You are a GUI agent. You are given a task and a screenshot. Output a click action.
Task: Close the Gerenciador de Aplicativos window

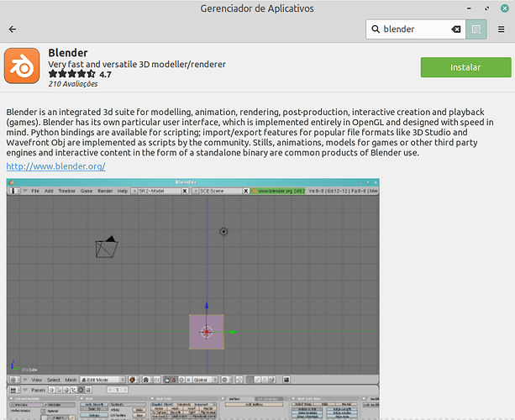click(x=504, y=8)
